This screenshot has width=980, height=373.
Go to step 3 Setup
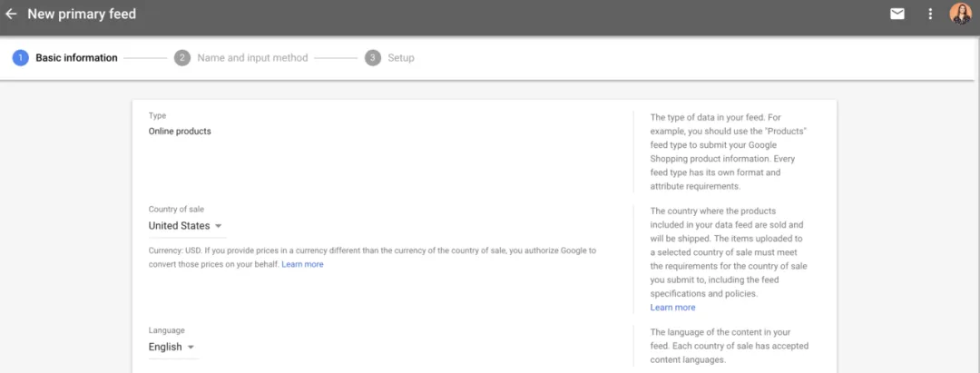pos(390,58)
